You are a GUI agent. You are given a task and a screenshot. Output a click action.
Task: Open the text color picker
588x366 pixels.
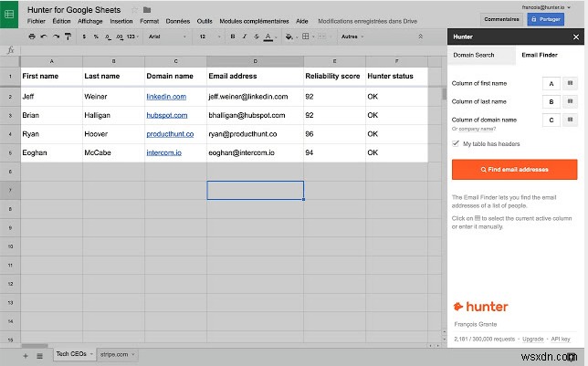click(268, 37)
